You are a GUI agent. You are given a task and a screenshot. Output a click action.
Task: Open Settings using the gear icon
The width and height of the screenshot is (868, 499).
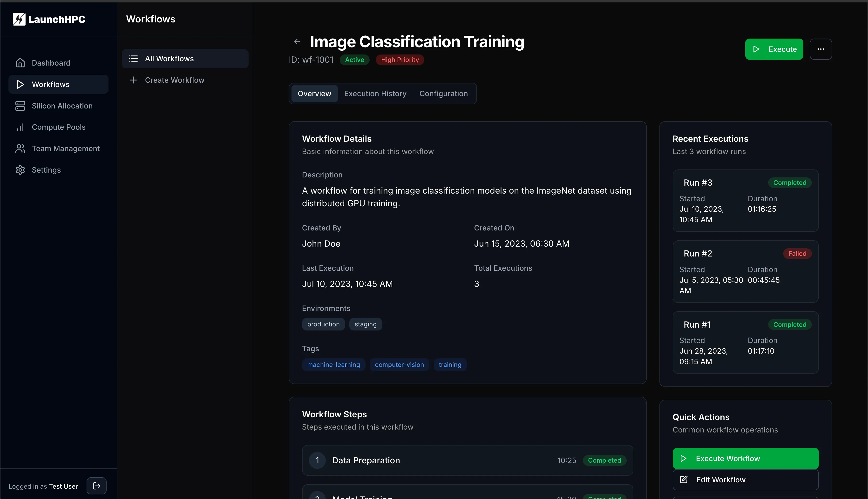[x=20, y=170]
